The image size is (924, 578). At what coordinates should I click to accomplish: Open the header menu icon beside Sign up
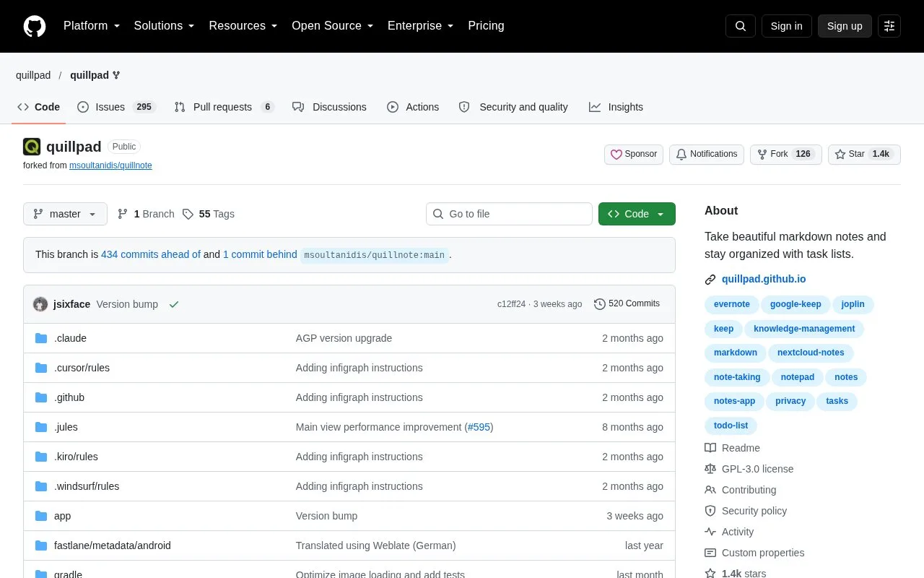(x=889, y=26)
